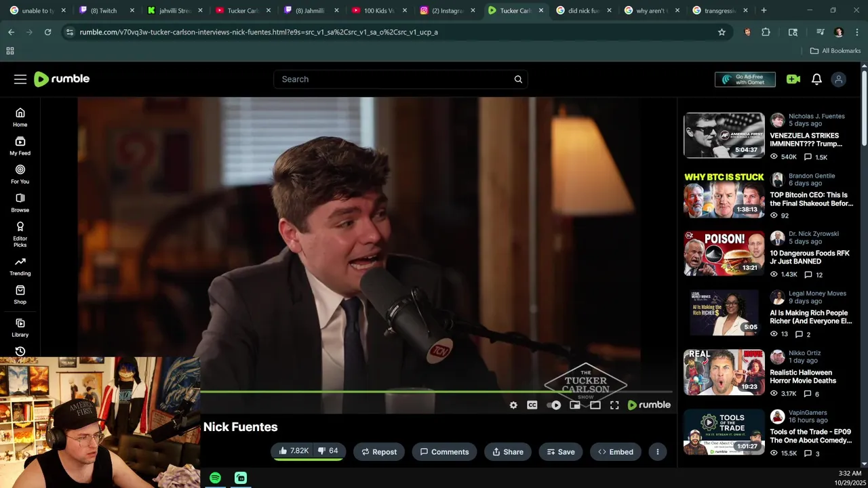This screenshot has width=868, height=488.
Task: Open the browser extensions puzzle icon
Action: [766, 32]
